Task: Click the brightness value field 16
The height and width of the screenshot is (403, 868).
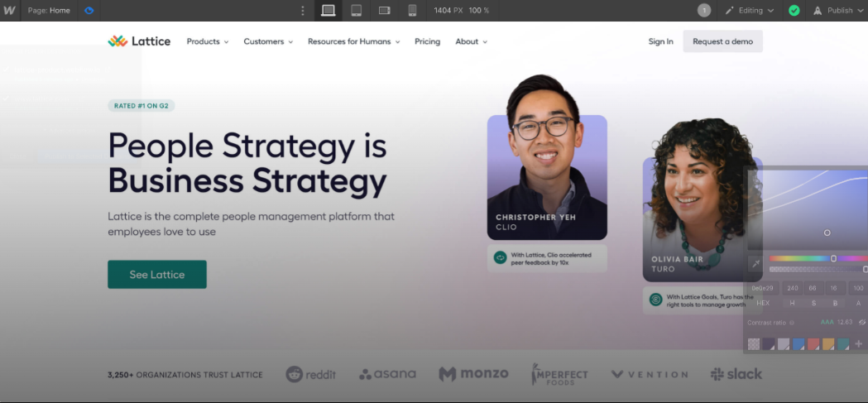Action: (835, 289)
